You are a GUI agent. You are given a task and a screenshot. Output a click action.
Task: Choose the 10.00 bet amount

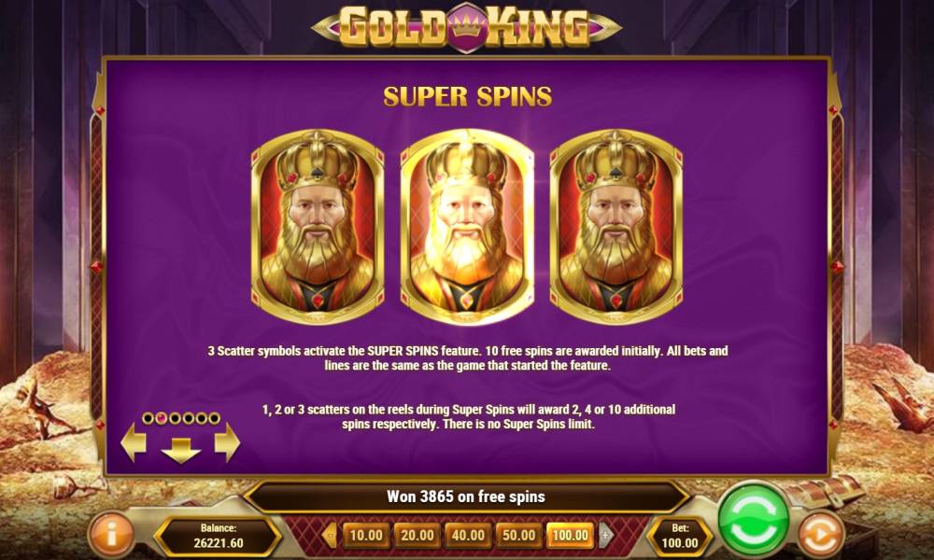366,535
